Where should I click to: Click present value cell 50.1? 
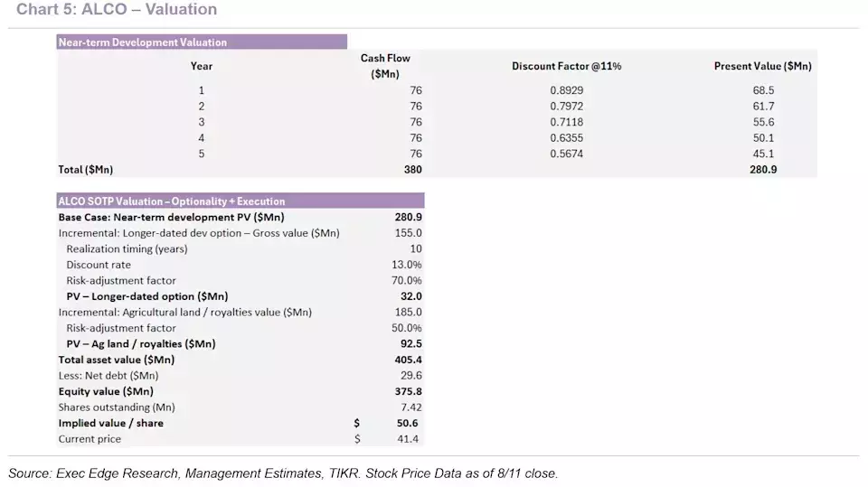pyautogui.click(x=763, y=138)
